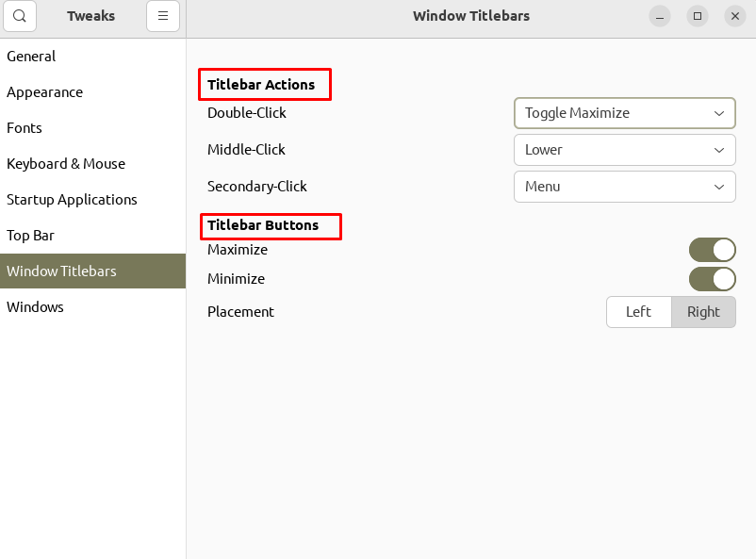
Task: Open the Middle-Click Lower dropdown
Action: [624, 150]
